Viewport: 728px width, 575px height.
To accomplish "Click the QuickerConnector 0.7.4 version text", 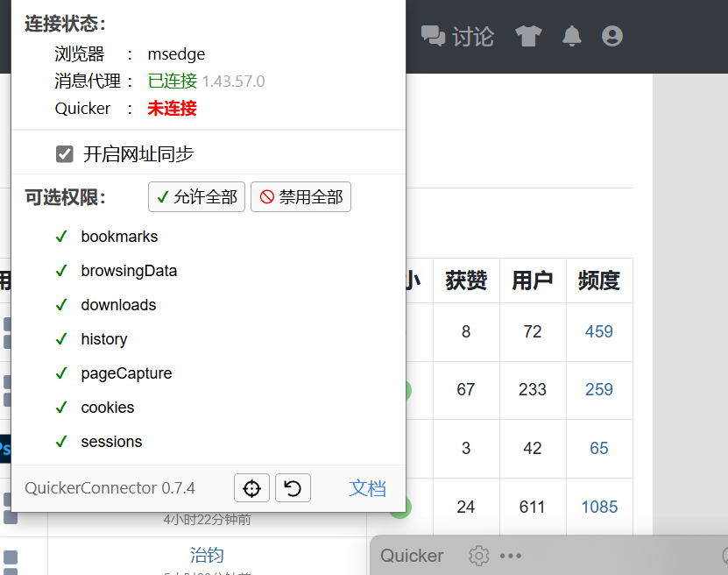I will click(110, 488).
